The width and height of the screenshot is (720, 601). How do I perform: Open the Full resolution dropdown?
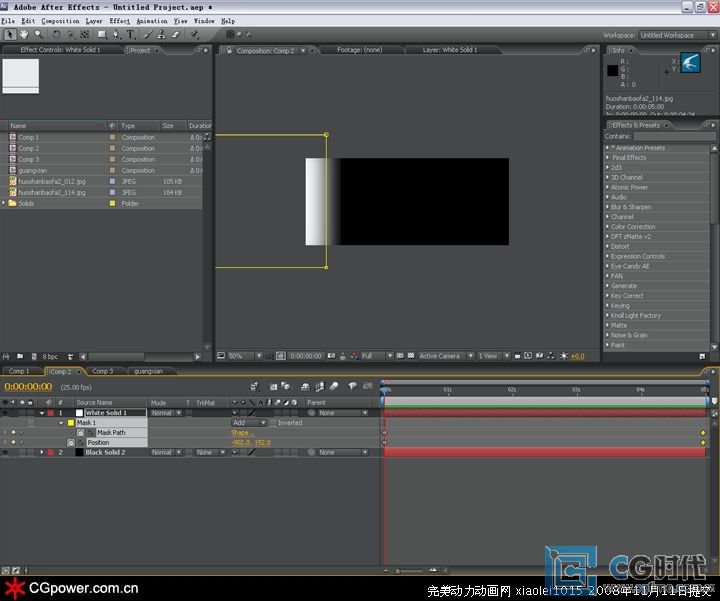coord(377,356)
